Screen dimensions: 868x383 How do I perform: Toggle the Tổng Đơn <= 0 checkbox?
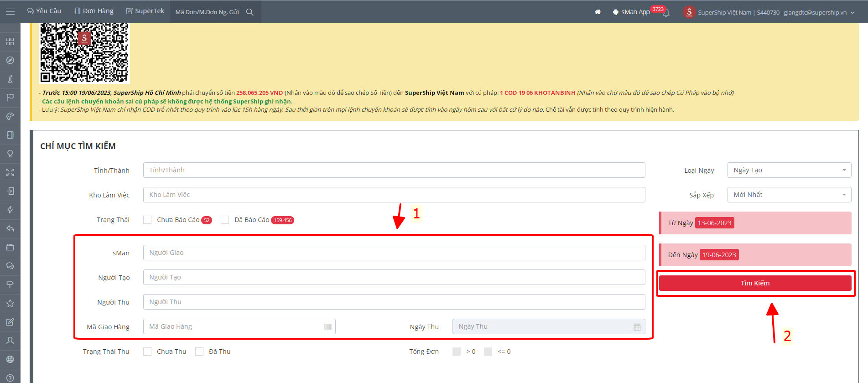pyautogui.click(x=488, y=352)
